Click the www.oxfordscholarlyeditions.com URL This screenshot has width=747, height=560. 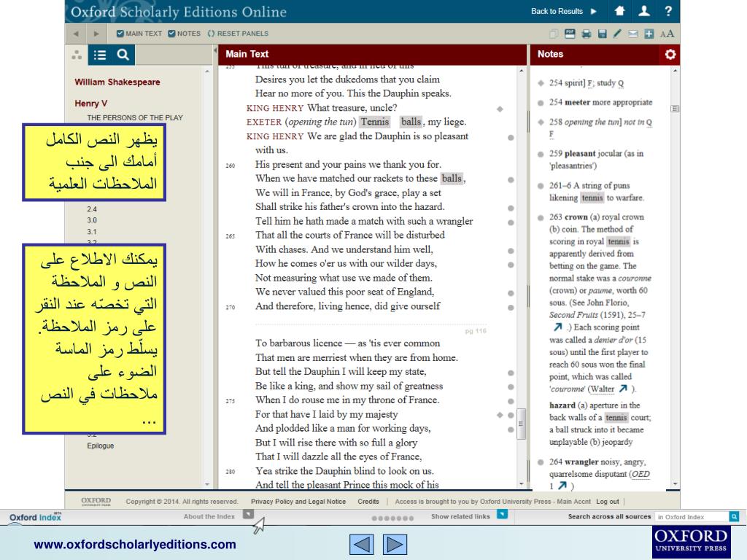(x=135, y=544)
